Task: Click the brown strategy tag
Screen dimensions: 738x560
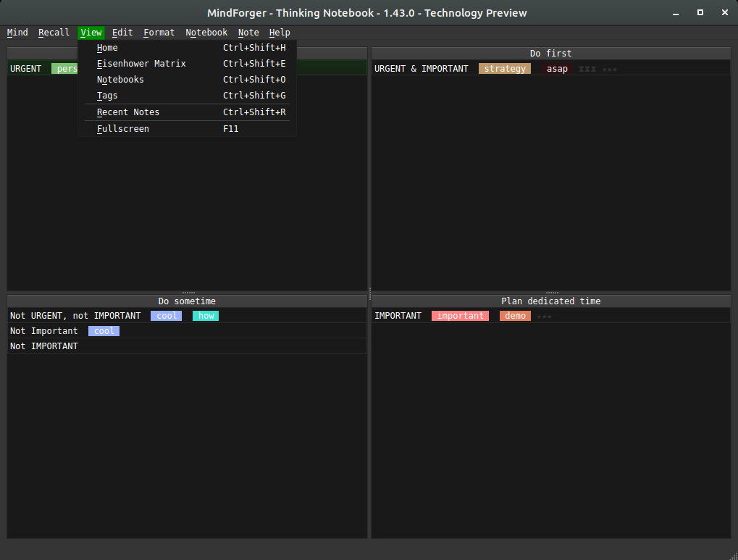Action: tap(505, 69)
